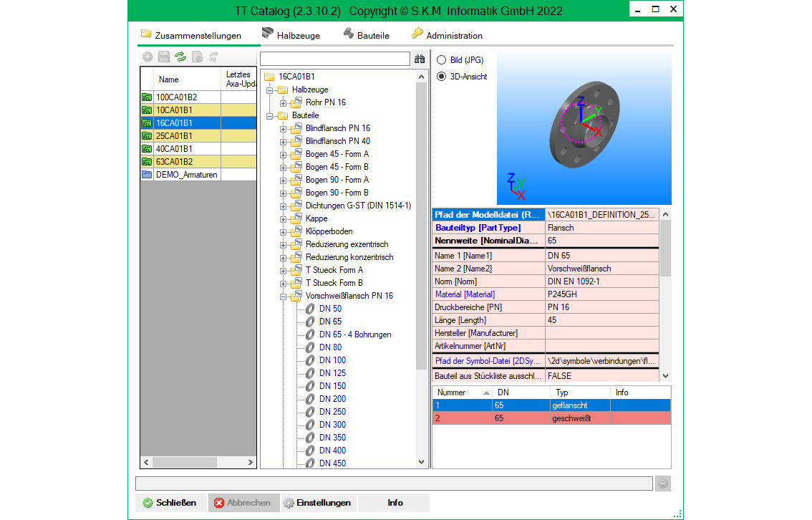Click the Info button at bottom
The height and width of the screenshot is (520, 812).
click(x=395, y=502)
